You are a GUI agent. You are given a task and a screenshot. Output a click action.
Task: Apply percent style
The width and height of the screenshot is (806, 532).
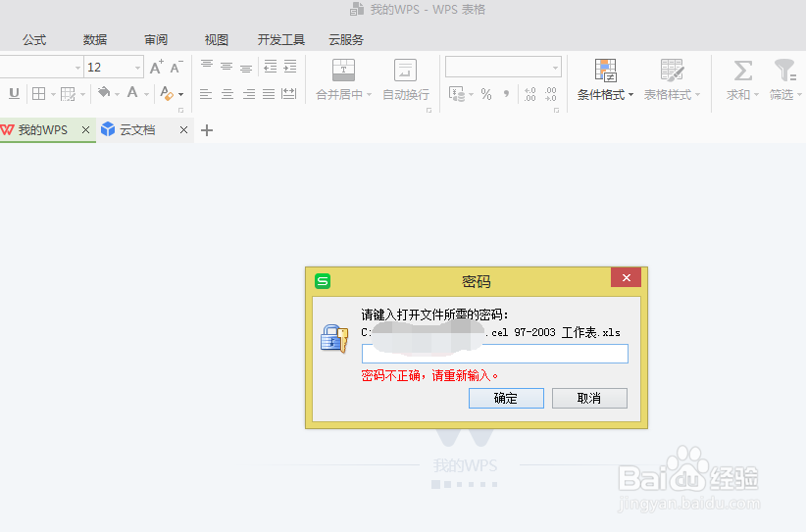486,94
